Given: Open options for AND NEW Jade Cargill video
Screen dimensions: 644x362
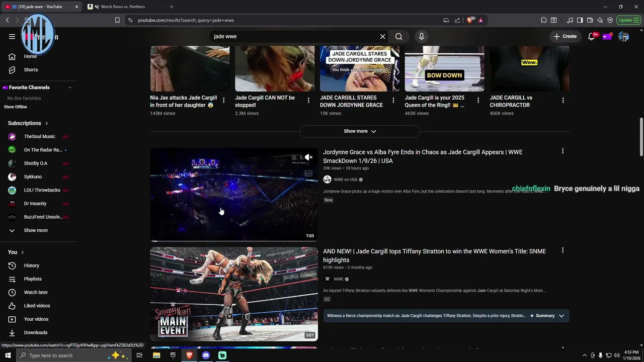Looking at the screenshot, I should pos(562,250).
